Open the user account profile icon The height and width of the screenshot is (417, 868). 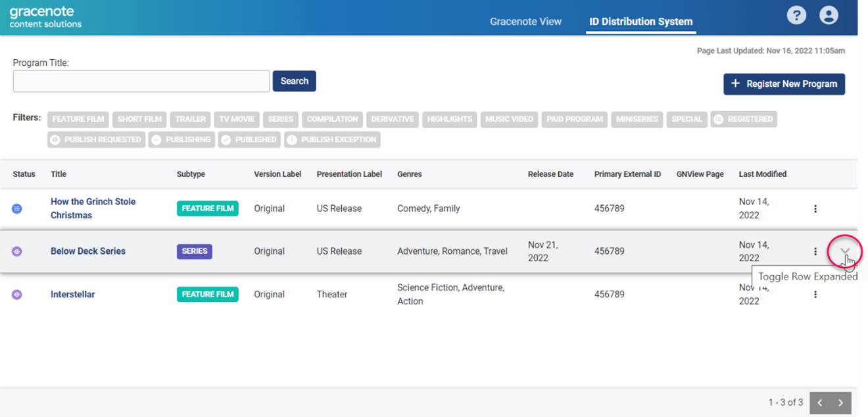click(829, 16)
